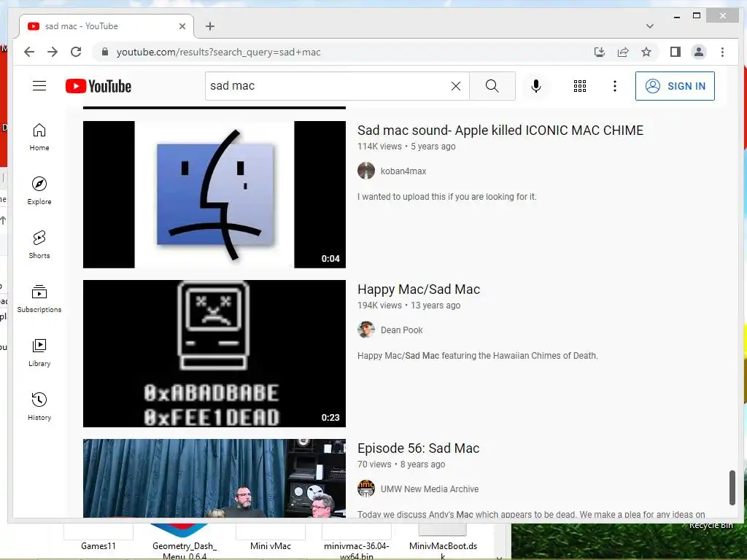747x560 pixels.
Task: Open Library in the sidebar
Action: pos(39,352)
